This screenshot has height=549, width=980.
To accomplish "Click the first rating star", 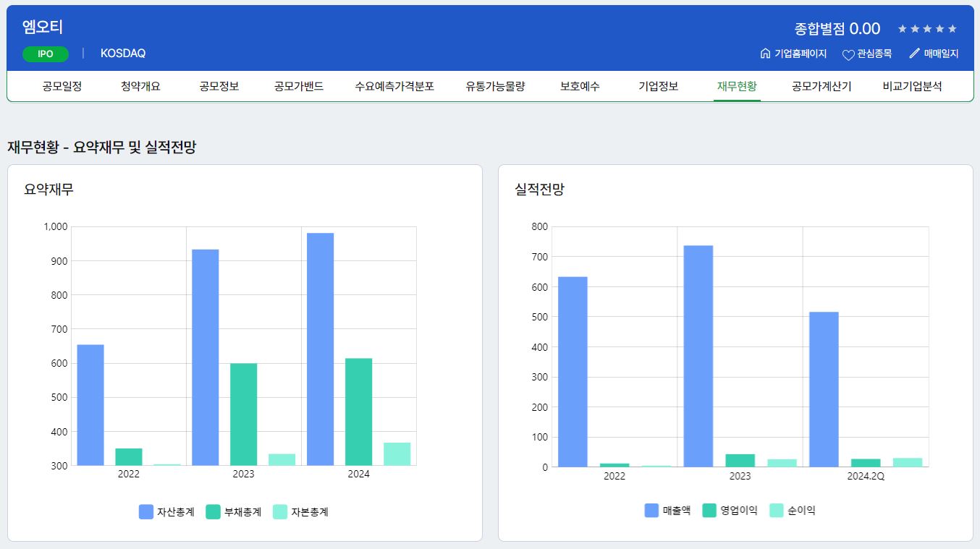I will pyautogui.click(x=903, y=29).
